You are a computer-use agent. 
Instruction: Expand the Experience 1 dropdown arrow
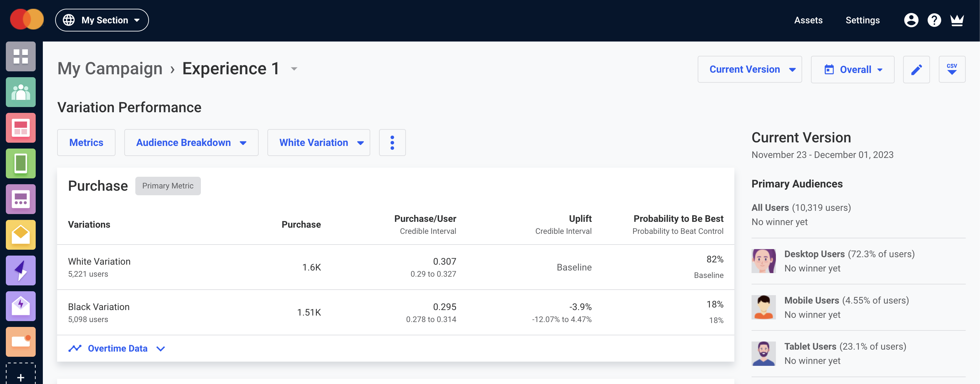(294, 69)
